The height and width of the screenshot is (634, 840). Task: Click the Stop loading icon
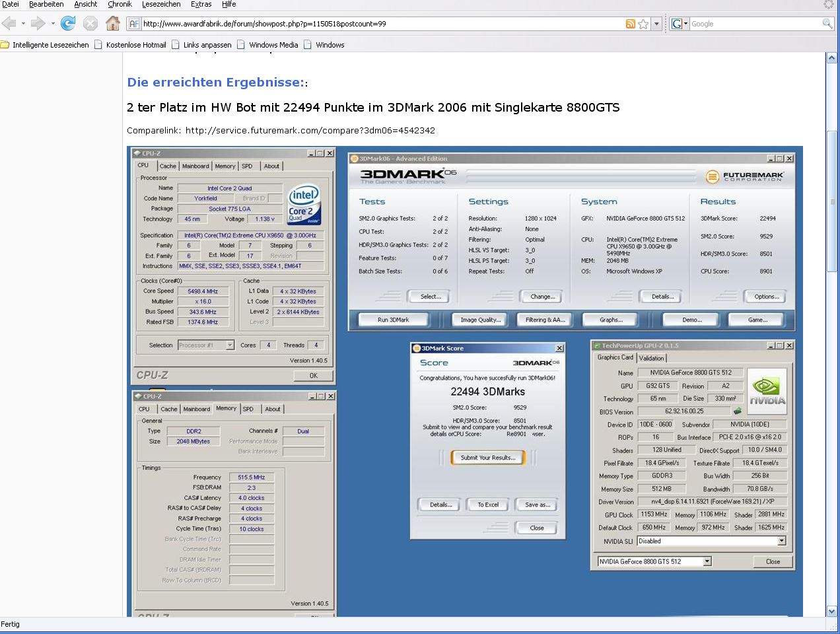pos(90,24)
